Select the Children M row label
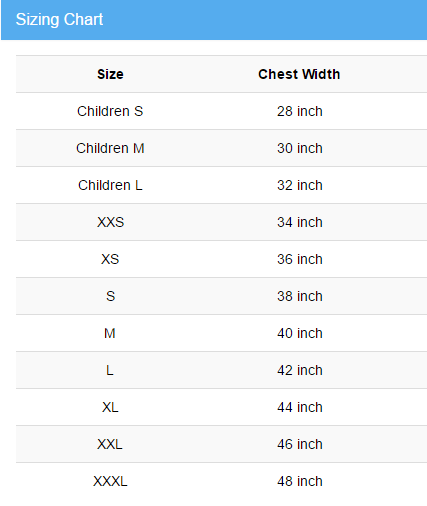The height and width of the screenshot is (506, 427). tap(110, 148)
